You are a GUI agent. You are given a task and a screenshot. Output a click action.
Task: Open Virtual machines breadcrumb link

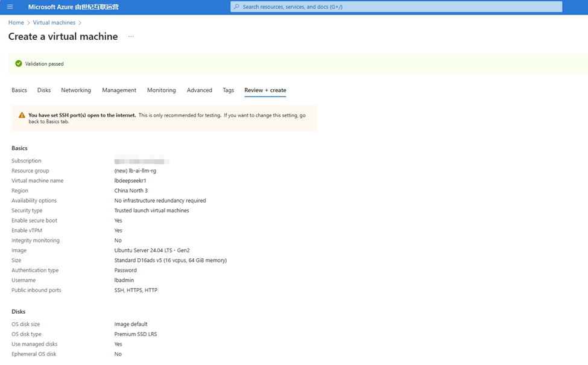pyautogui.click(x=54, y=23)
